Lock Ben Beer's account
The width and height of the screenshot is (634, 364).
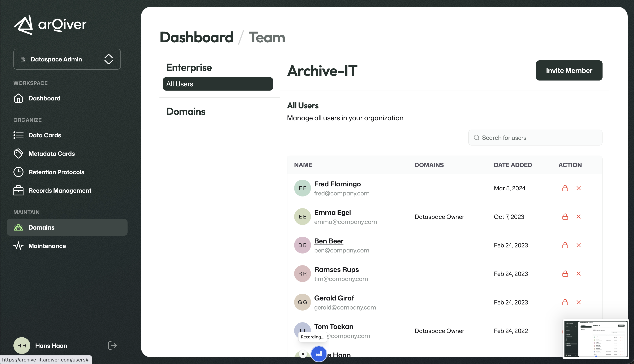coord(565,245)
